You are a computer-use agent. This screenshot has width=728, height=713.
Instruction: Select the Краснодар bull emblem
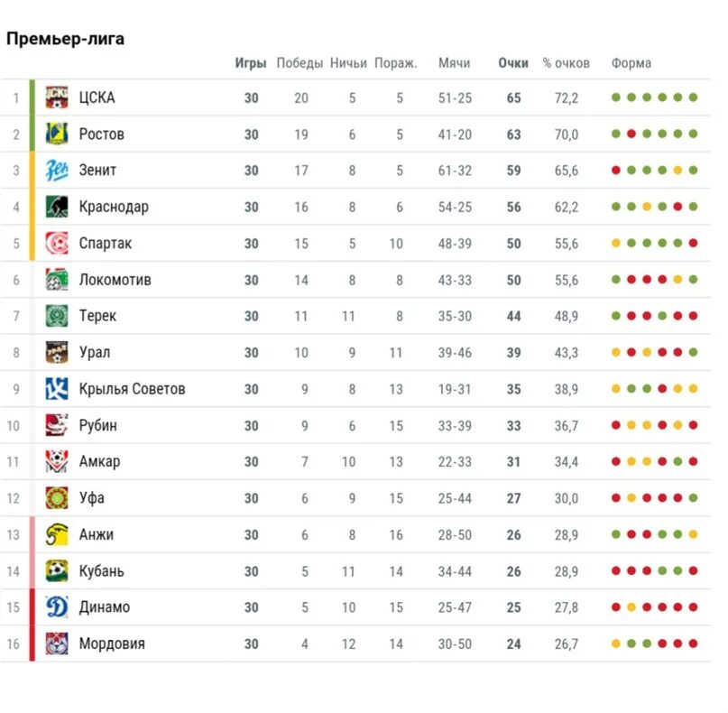[57, 207]
